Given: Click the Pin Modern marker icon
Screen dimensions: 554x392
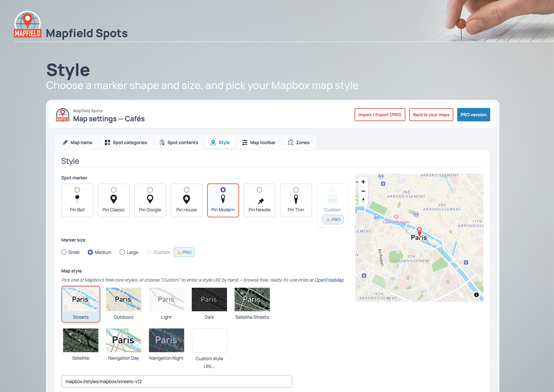Looking at the screenshot, I should [x=223, y=199].
